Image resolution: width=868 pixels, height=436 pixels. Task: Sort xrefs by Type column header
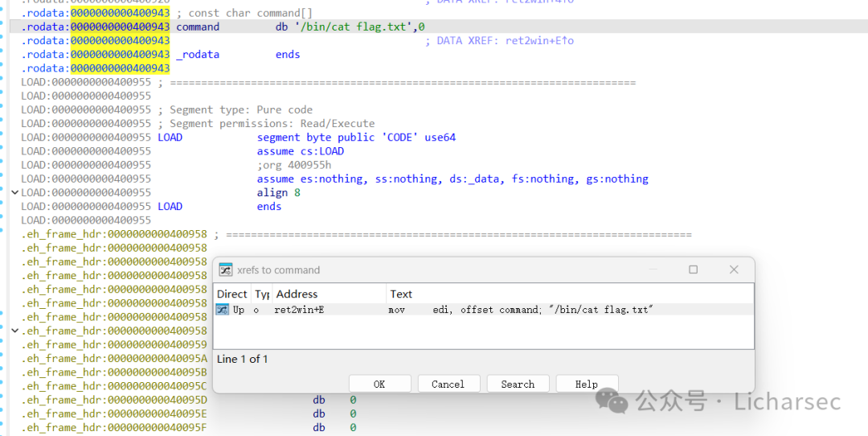[262, 294]
